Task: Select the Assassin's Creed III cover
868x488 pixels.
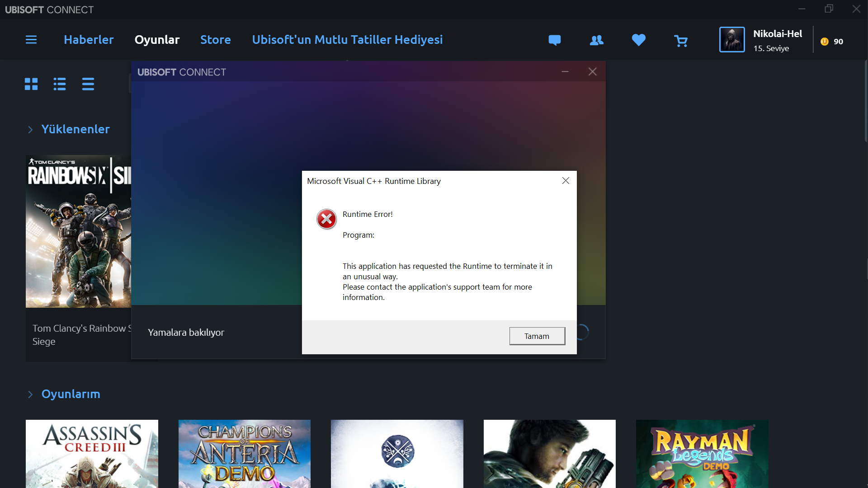Action: (x=92, y=453)
